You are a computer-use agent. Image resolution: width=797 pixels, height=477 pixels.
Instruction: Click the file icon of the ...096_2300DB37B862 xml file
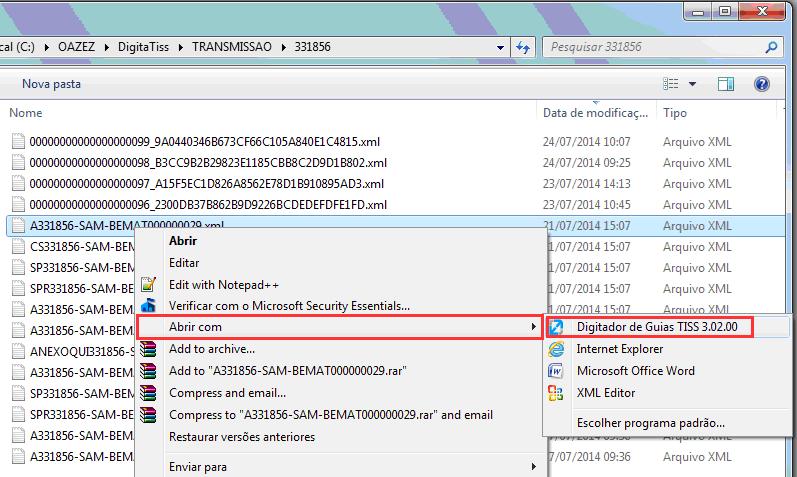click(x=18, y=204)
